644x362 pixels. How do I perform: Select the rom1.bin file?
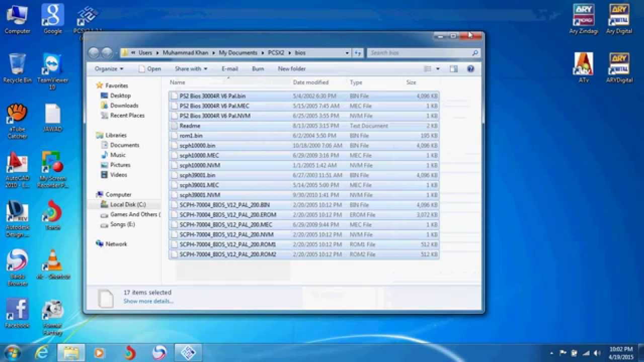point(304,136)
